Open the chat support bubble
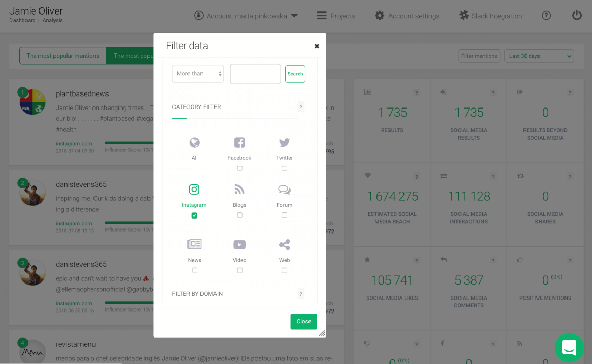This screenshot has width=592, height=364. 569,347
